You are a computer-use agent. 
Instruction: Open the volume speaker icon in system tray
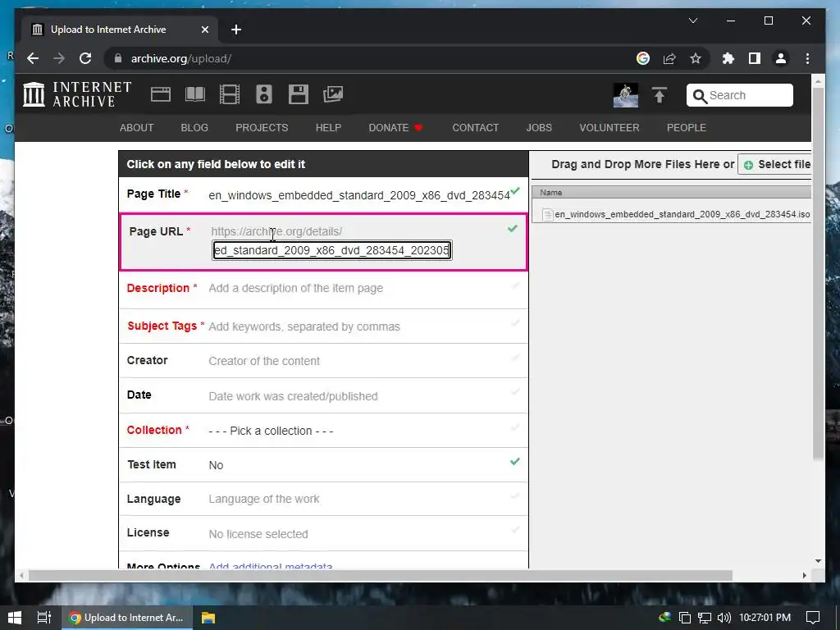[x=724, y=618]
